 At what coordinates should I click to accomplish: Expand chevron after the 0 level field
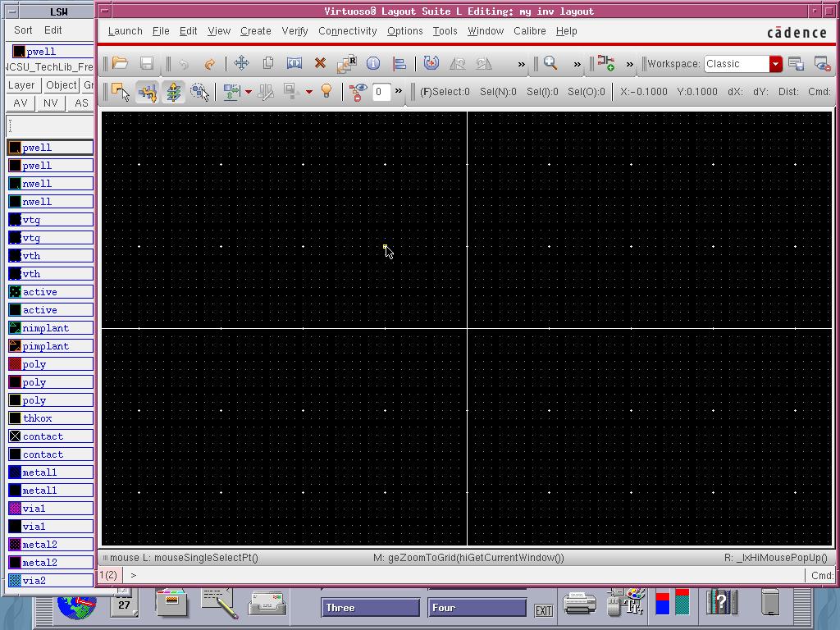pos(399,91)
